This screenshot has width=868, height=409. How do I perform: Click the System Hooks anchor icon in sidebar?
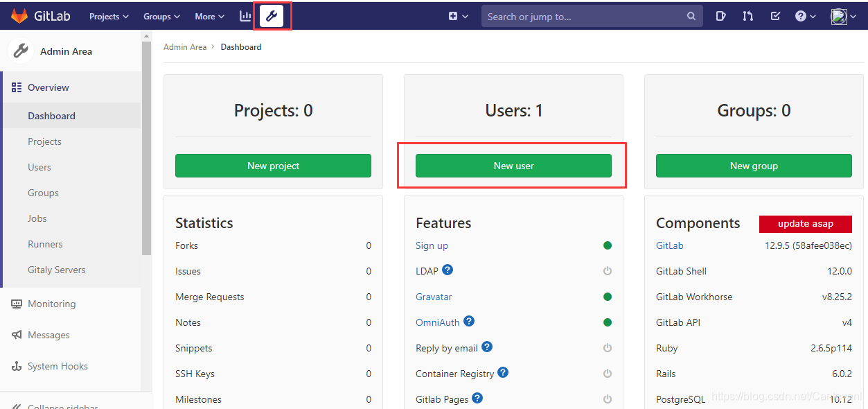17,366
